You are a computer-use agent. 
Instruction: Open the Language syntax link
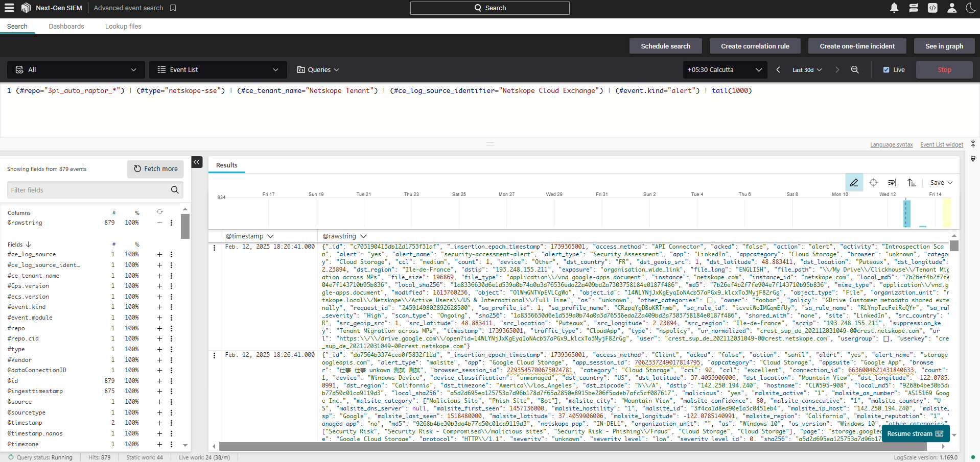click(892, 144)
